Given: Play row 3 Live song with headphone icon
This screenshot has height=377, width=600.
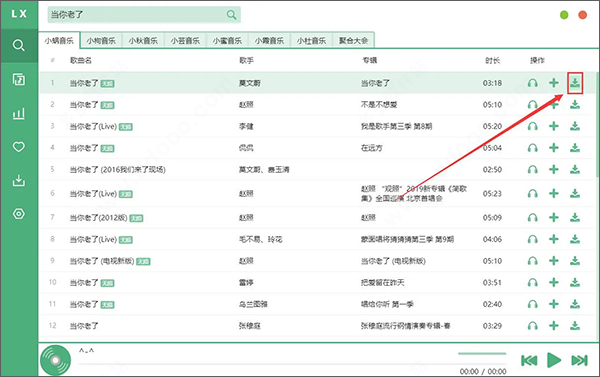Looking at the screenshot, I should tap(532, 126).
